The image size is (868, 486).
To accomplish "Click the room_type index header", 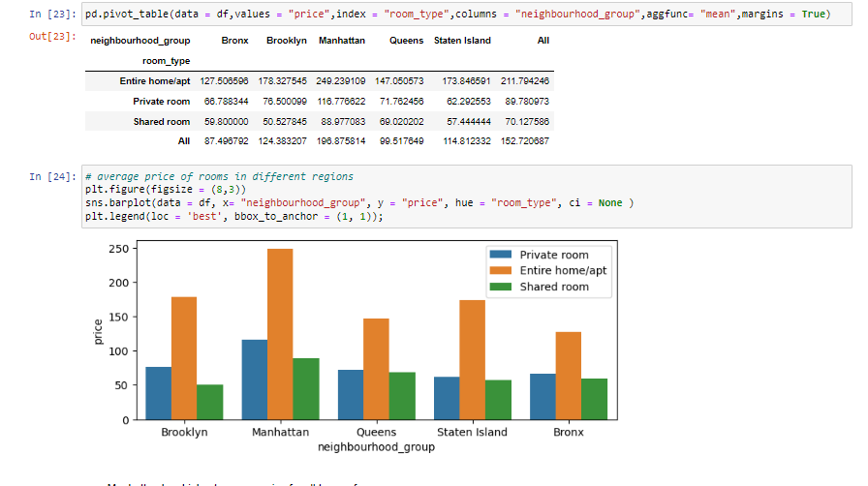I will pyautogui.click(x=166, y=61).
